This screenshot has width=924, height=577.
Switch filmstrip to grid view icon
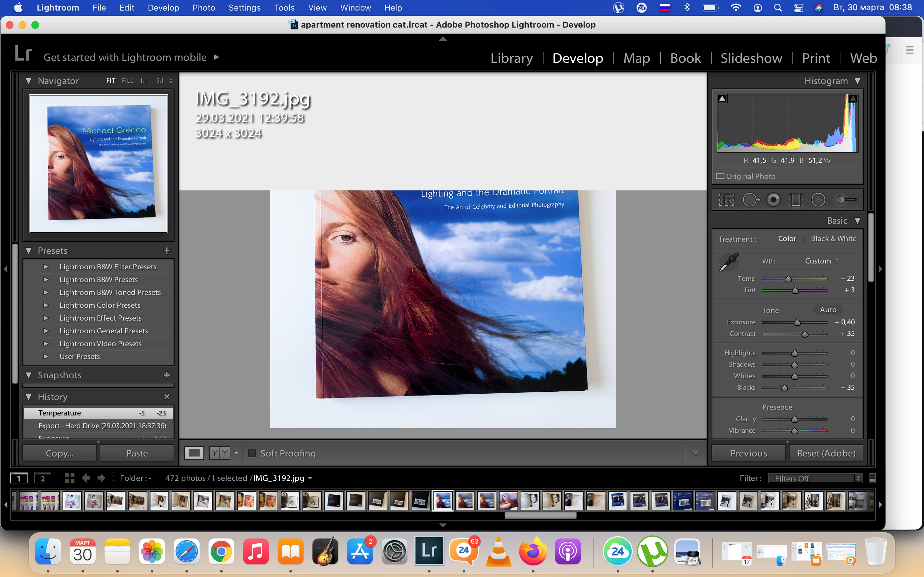70,478
